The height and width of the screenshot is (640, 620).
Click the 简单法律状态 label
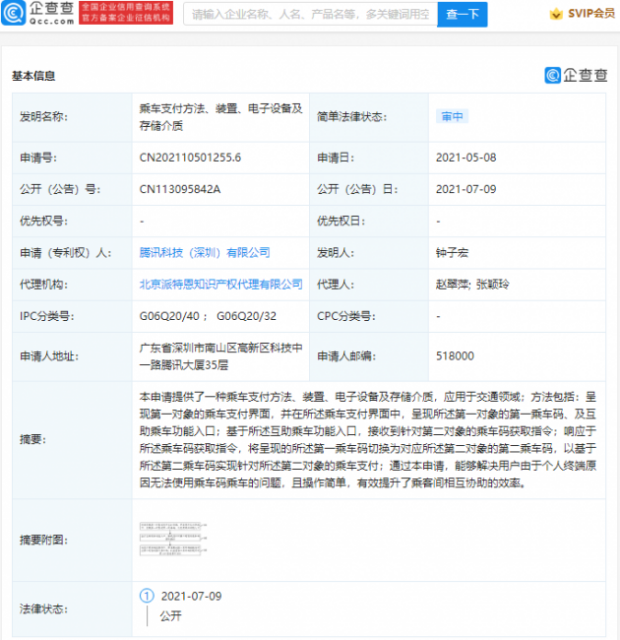click(x=352, y=117)
